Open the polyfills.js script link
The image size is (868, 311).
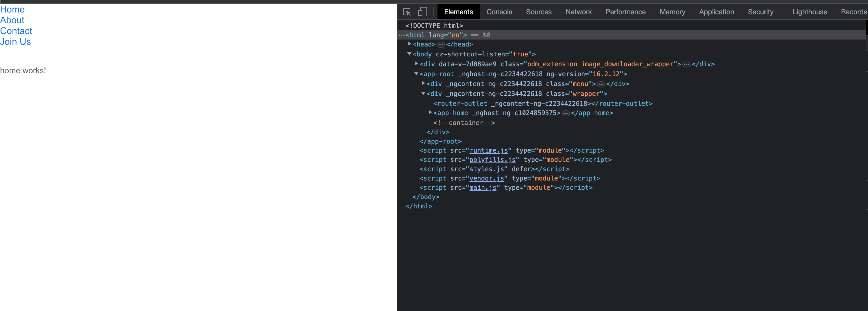tap(492, 160)
